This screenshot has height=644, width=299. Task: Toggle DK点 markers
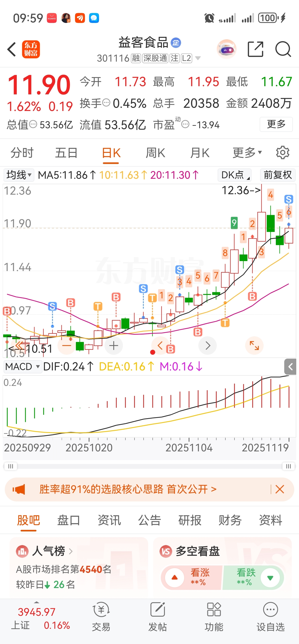234,175
